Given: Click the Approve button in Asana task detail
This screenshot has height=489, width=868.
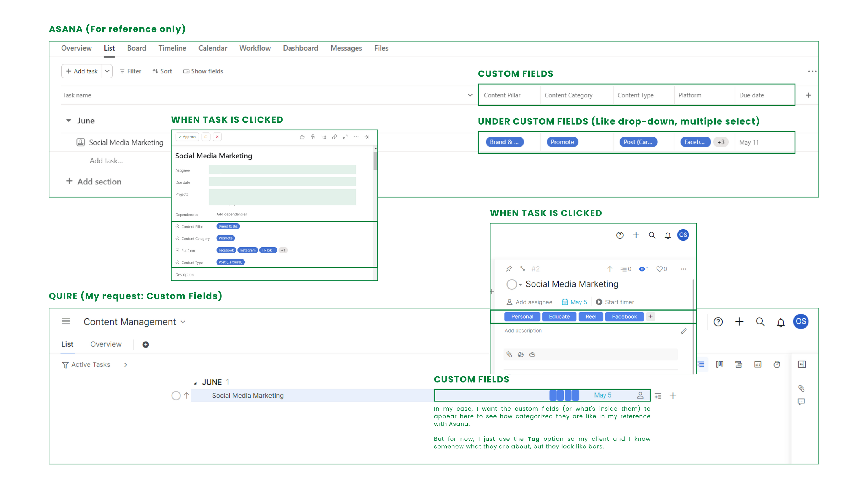Looking at the screenshot, I should [x=187, y=137].
